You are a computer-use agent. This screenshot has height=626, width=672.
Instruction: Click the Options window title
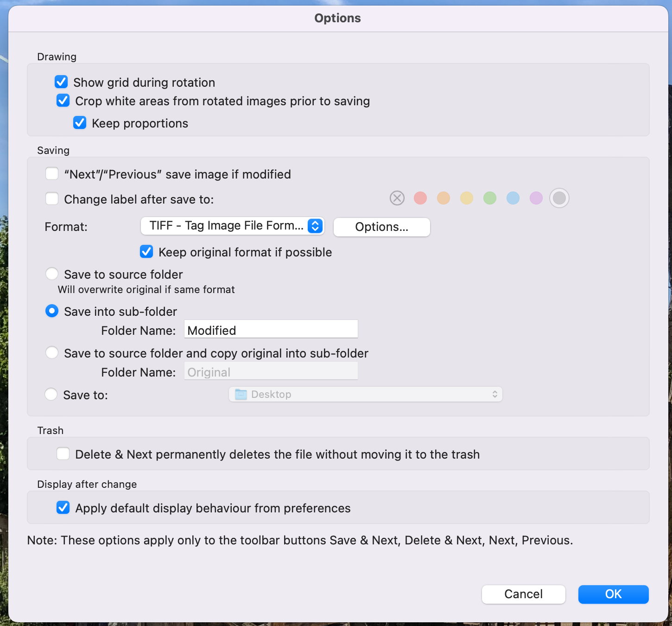pos(337,18)
